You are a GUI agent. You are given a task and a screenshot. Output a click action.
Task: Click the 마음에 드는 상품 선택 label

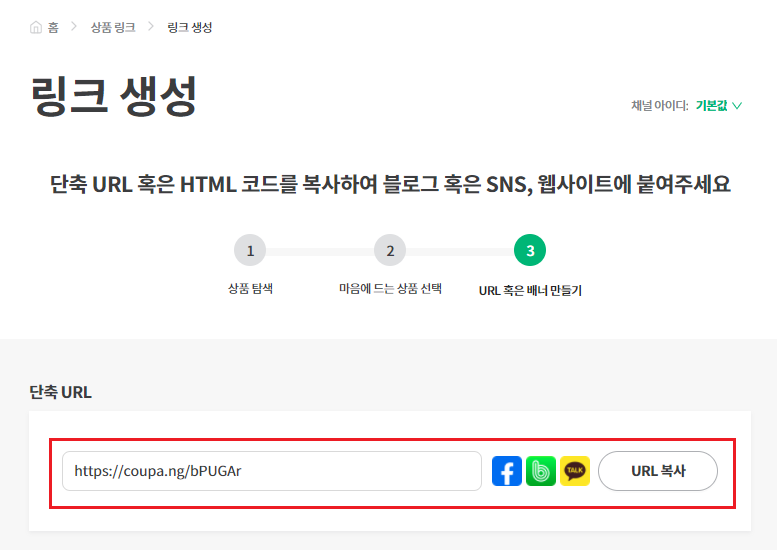(x=390, y=288)
